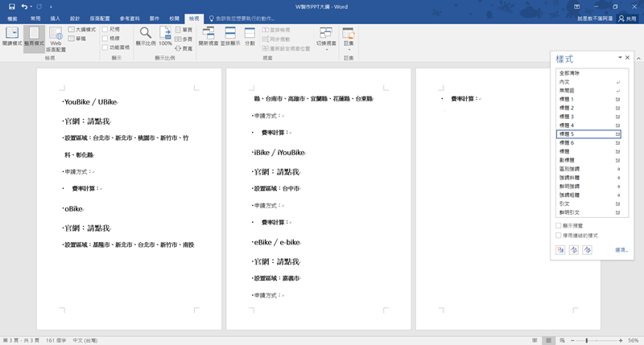Split the window with 分割
This screenshot has height=345, width=644.
250,36
